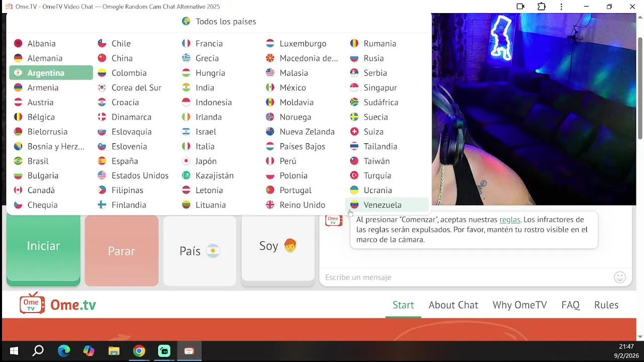Choose España from country list

(135, 161)
